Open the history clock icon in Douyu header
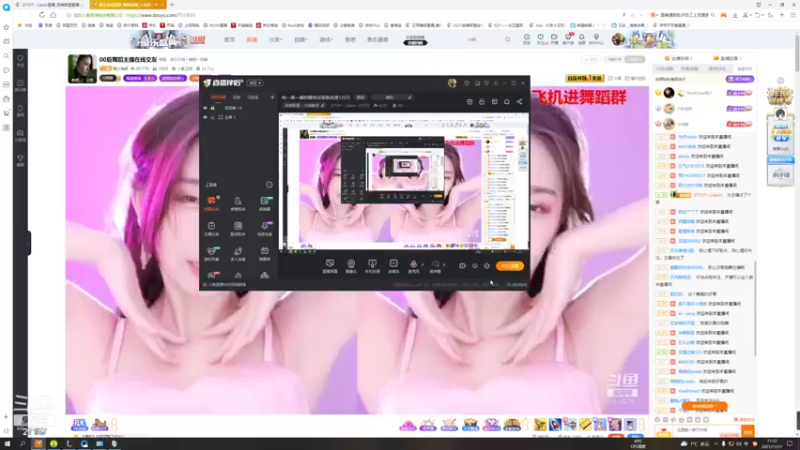Screen dimensions: 800x450 click(x=527, y=39)
